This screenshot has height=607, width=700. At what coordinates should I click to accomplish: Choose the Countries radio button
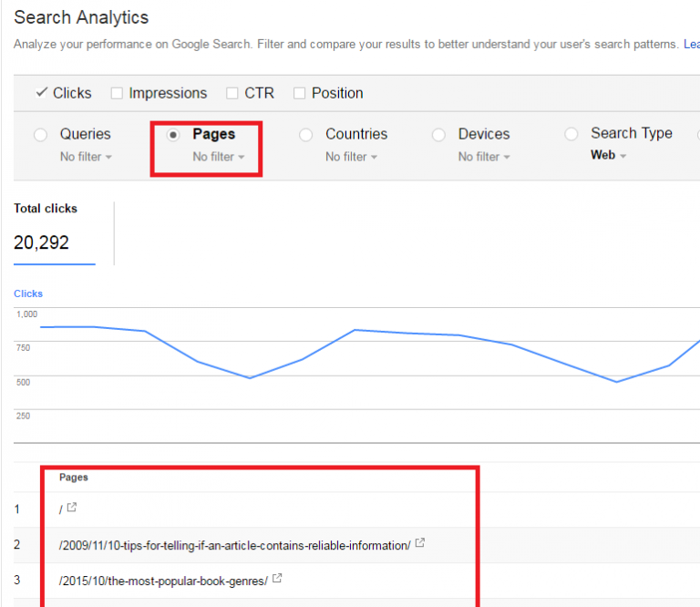pos(305,135)
